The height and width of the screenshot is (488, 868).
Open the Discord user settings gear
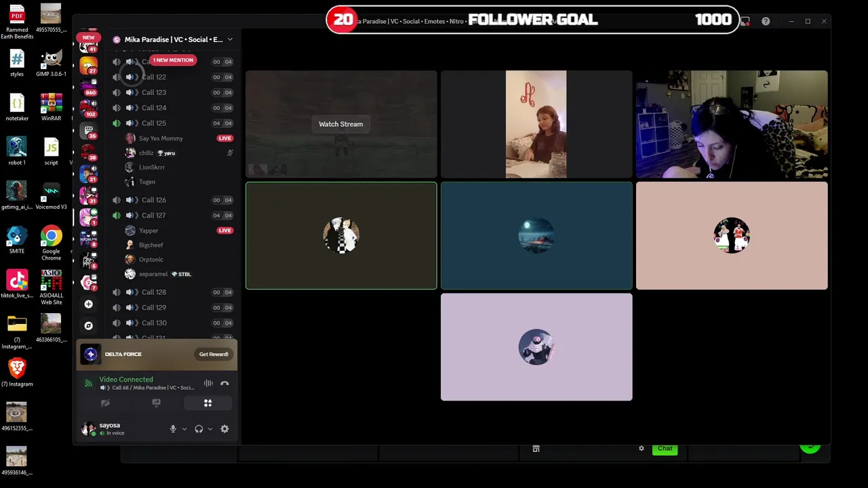pyautogui.click(x=224, y=428)
